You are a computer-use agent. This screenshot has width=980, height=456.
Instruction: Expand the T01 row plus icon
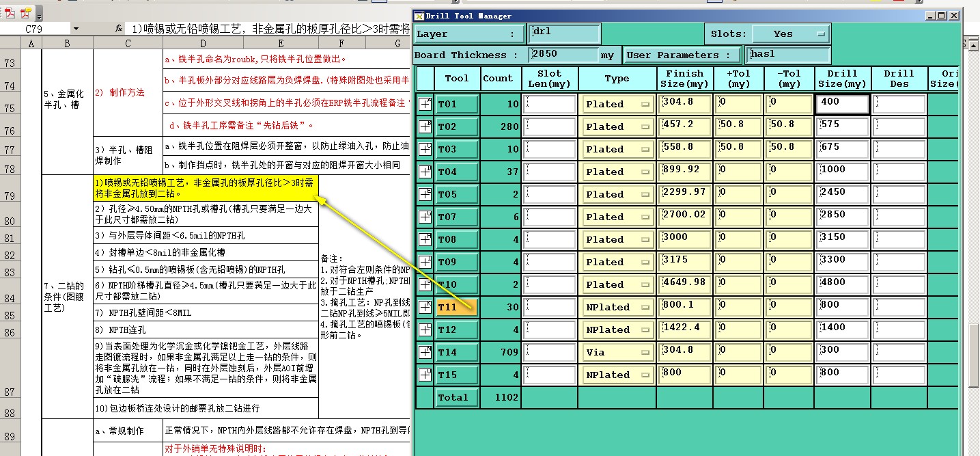tap(425, 105)
